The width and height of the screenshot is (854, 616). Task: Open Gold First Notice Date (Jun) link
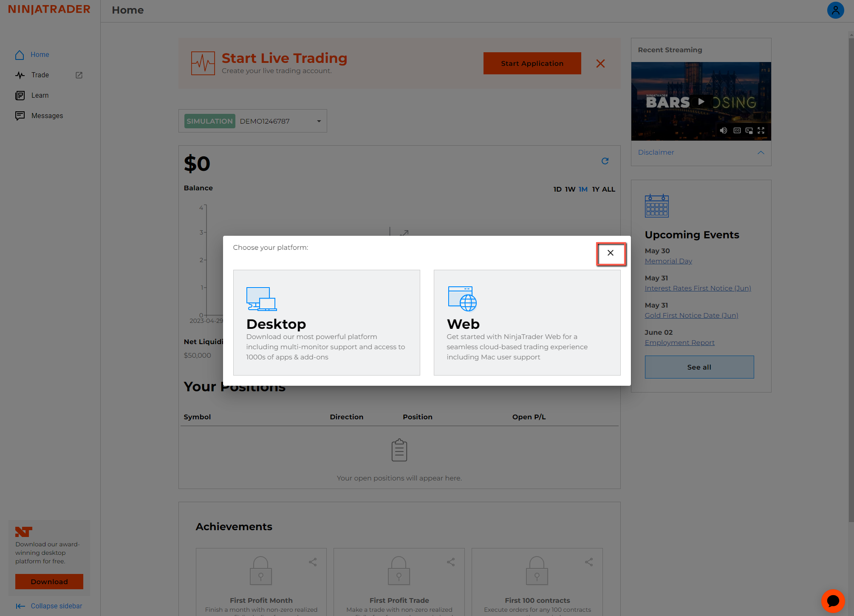pos(691,316)
